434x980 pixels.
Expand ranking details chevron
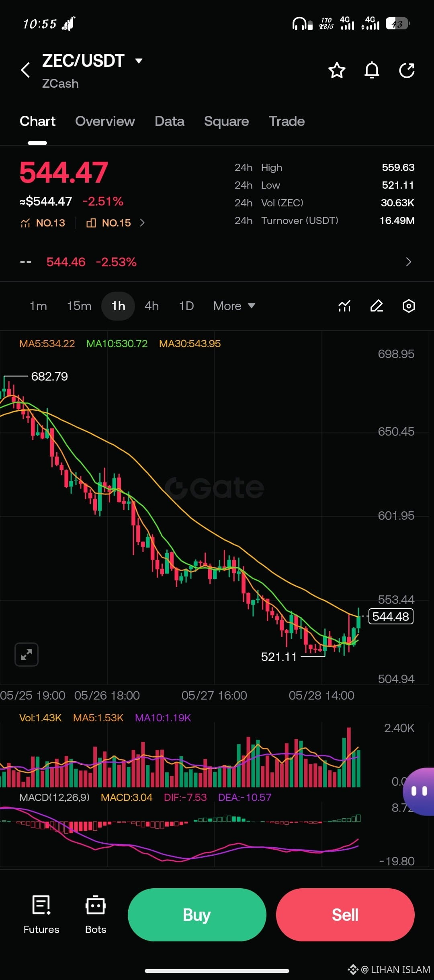142,223
